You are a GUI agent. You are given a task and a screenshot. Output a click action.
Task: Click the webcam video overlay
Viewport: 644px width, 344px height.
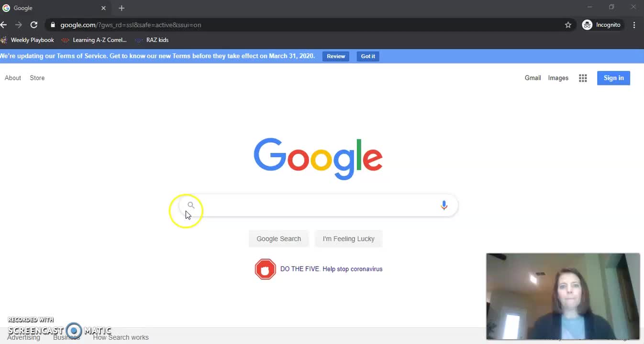pos(563,296)
